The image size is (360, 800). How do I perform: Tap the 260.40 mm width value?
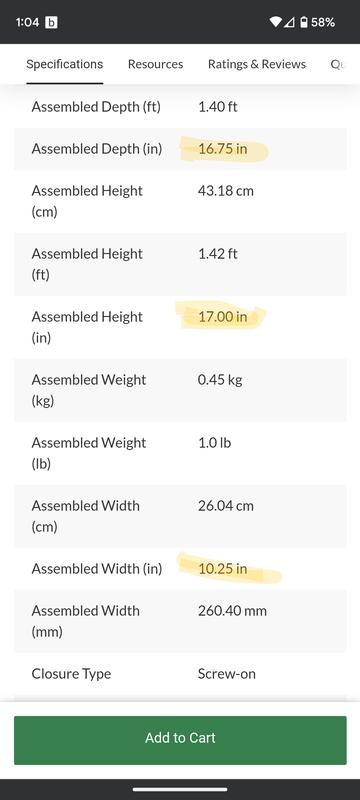pos(232,611)
